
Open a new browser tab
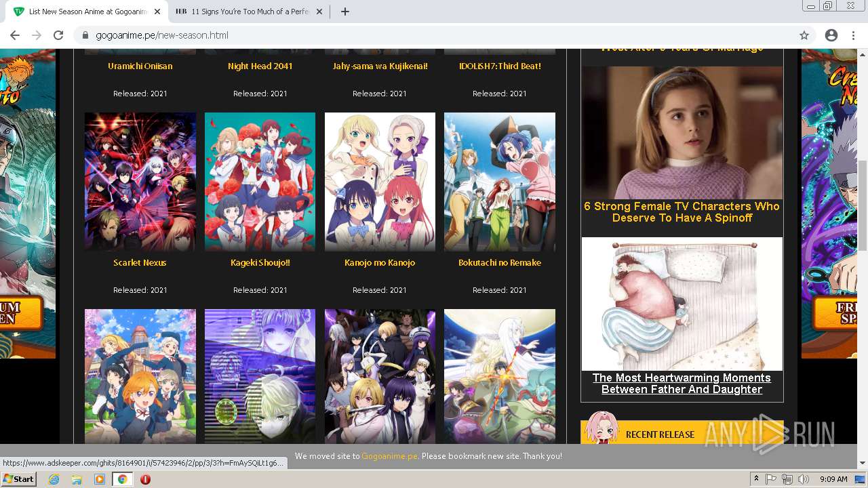(344, 12)
